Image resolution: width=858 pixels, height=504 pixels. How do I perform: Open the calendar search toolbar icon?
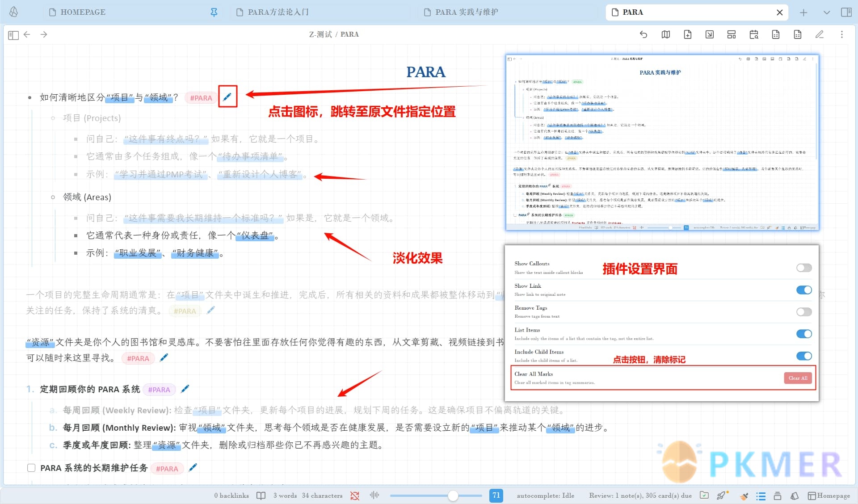(x=754, y=34)
